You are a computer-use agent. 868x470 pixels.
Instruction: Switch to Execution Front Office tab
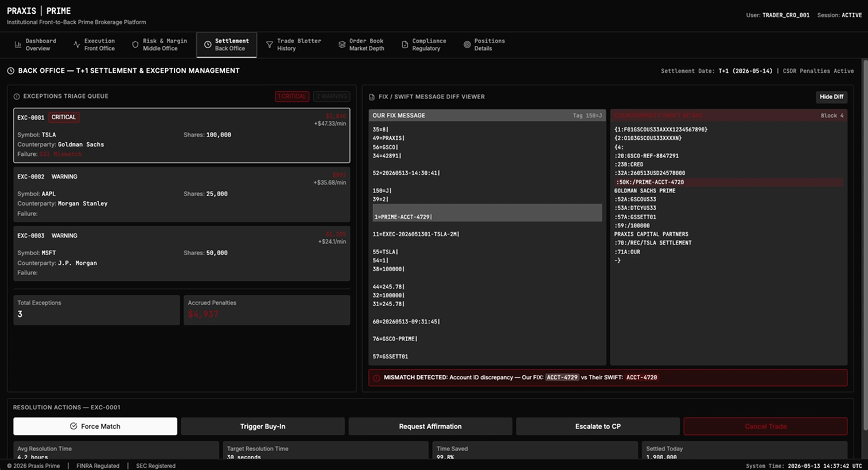pos(94,45)
